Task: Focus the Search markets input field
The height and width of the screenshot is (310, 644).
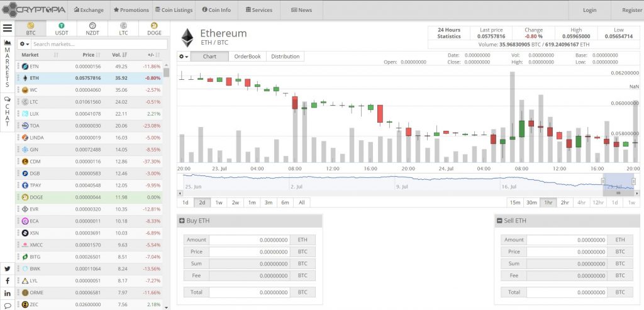Action: [99, 44]
